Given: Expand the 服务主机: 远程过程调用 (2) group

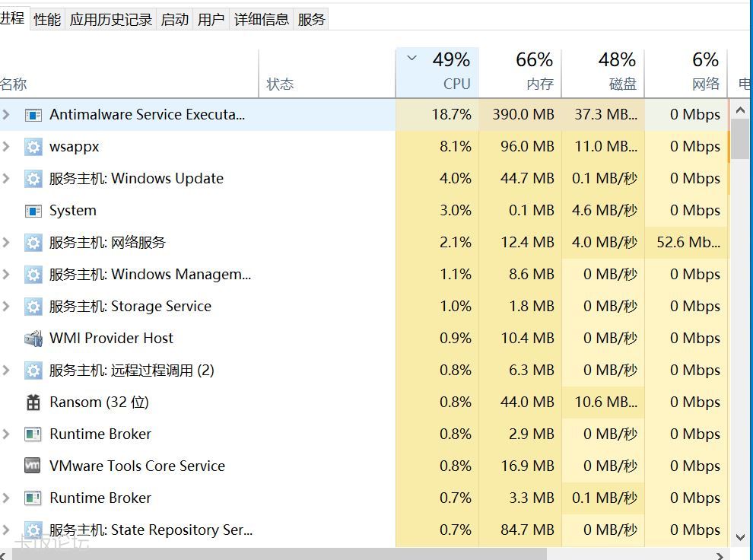Looking at the screenshot, I should click(x=7, y=371).
